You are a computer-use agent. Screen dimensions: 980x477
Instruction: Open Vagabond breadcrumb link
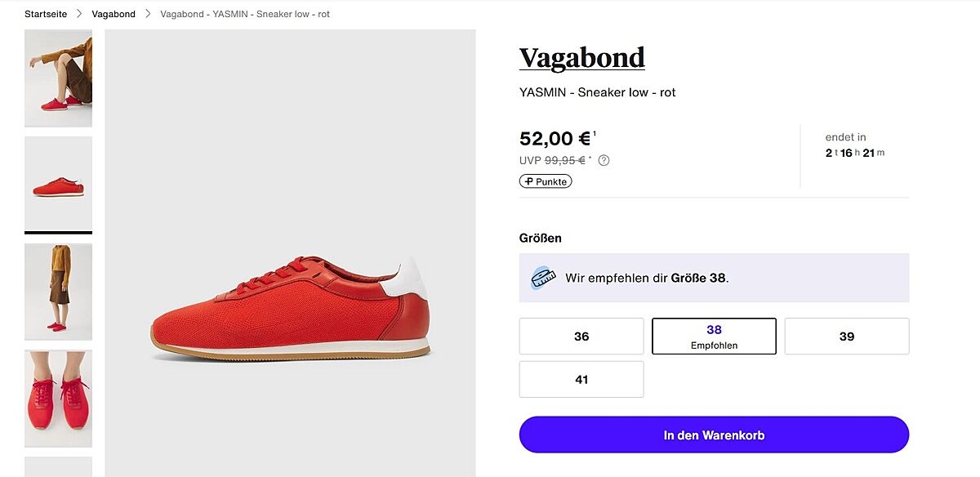tap(114, 14)
